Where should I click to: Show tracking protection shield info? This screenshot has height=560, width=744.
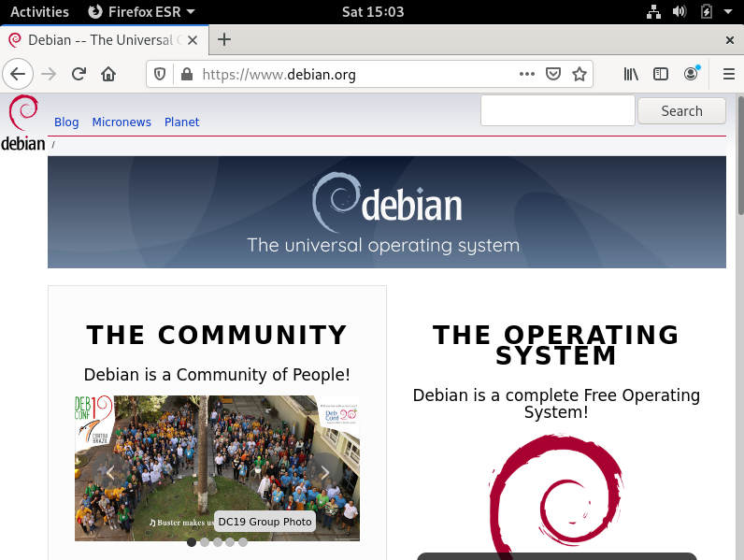tap(160, 74)
